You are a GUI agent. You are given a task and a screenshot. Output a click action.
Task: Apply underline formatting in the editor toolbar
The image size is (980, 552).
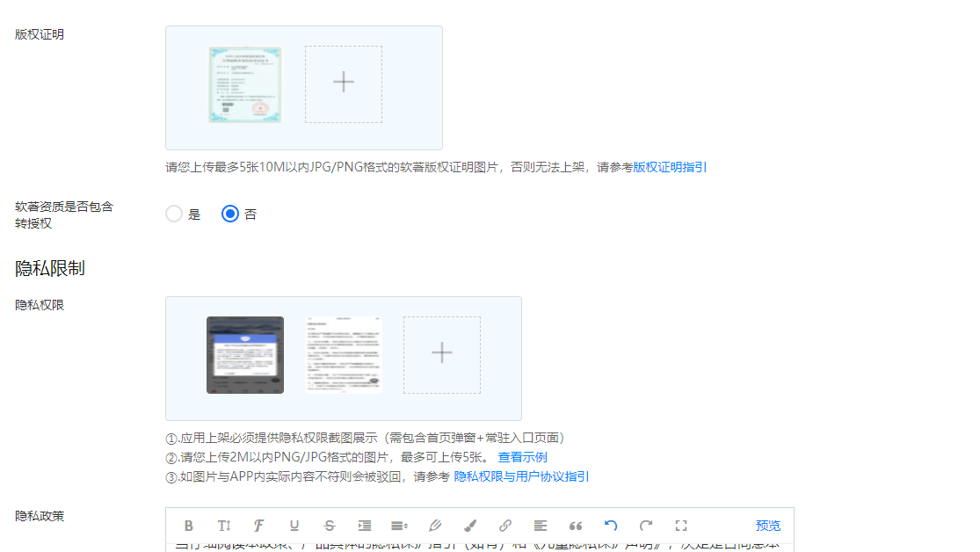click(294, 526)
